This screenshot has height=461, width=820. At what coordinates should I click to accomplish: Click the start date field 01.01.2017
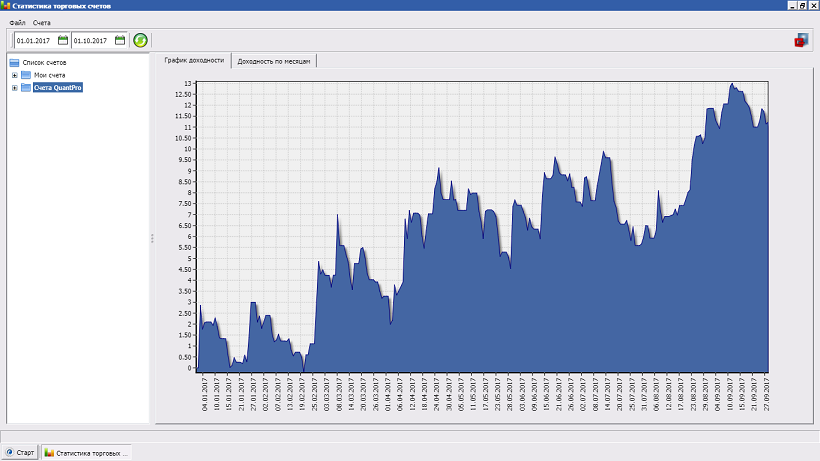(x=34, y=40)
